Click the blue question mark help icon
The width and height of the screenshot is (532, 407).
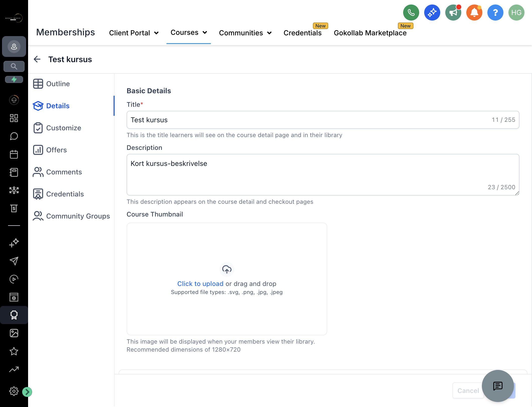click(x=495, y=13)
